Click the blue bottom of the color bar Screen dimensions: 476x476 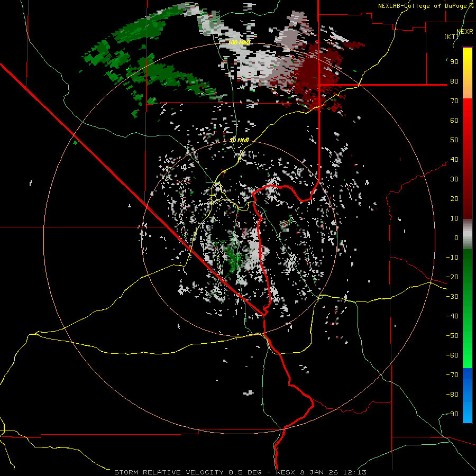[x=467, y=396]
